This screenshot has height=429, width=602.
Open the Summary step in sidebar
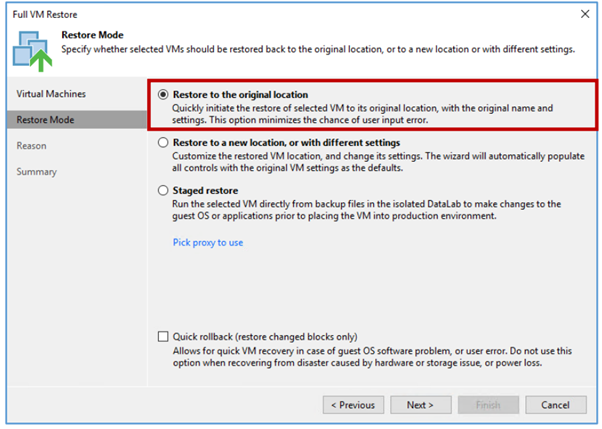point(36,172)
